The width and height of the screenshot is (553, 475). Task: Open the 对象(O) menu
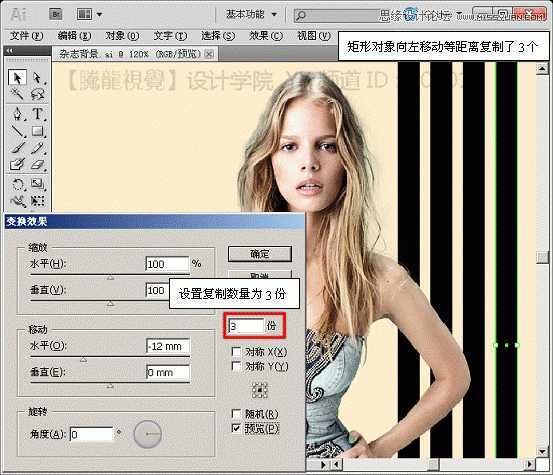(122, 36)
